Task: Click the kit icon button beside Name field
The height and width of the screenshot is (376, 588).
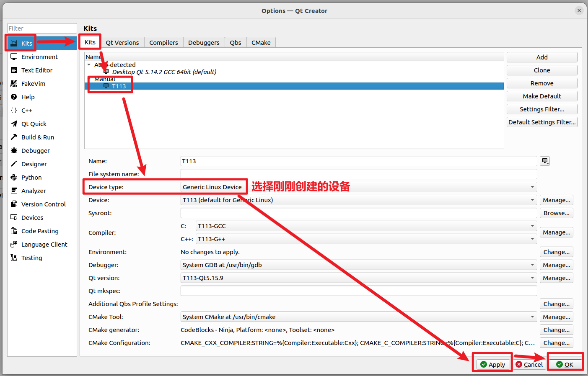Action: pos(545,161)
